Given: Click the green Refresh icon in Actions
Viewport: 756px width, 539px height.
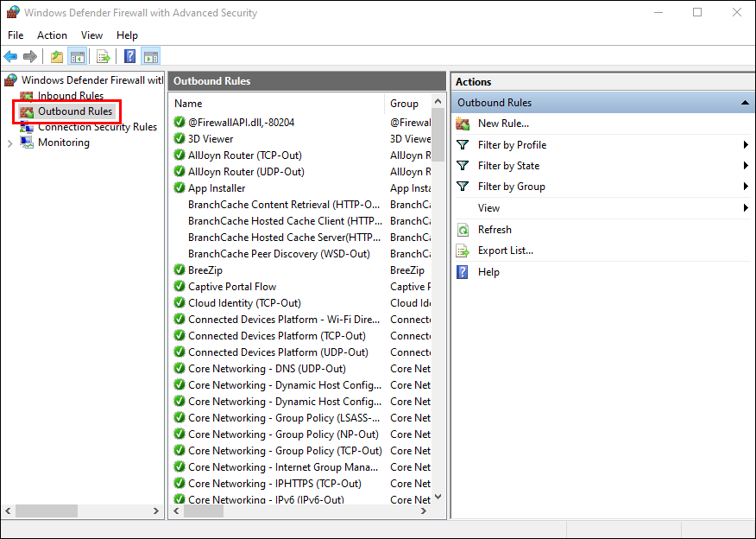Looking at the screenshot, I should (463, 230).
